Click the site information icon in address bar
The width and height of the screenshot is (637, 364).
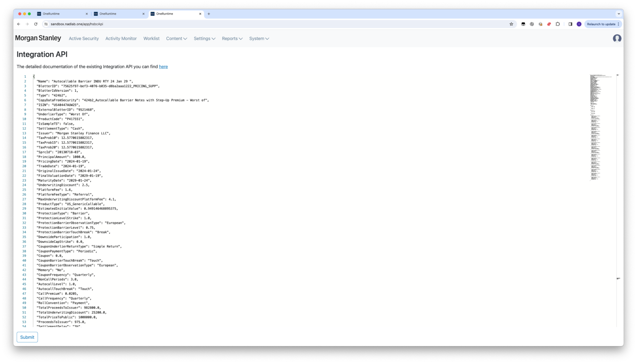[46, 24]
